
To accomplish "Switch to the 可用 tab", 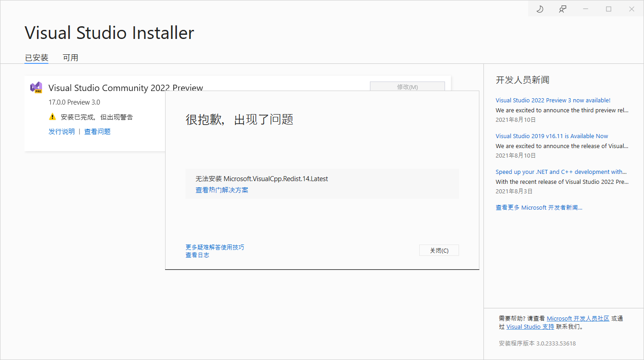I will pyautogui.click(x=71, y=58).
